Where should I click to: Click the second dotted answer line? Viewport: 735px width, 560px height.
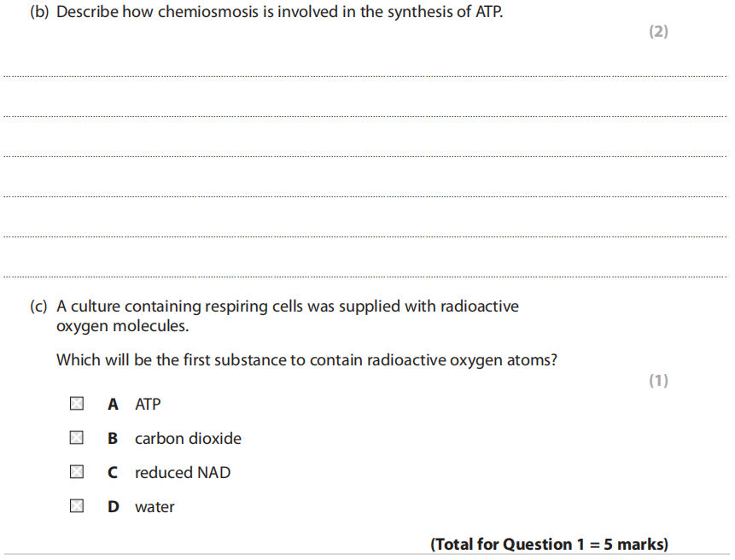(x=365, y=116)
